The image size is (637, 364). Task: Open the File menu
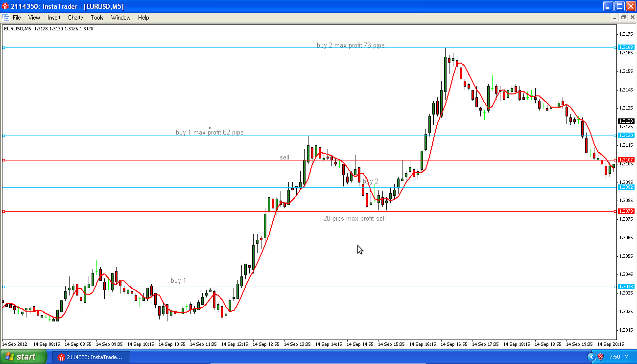[17, 18]
